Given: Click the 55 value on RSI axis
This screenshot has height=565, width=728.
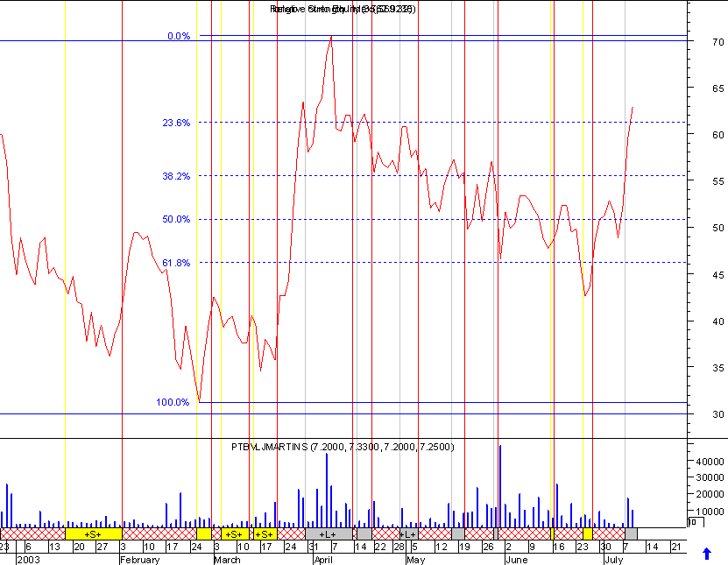Looking at the screenshot, I should (717, 181).
